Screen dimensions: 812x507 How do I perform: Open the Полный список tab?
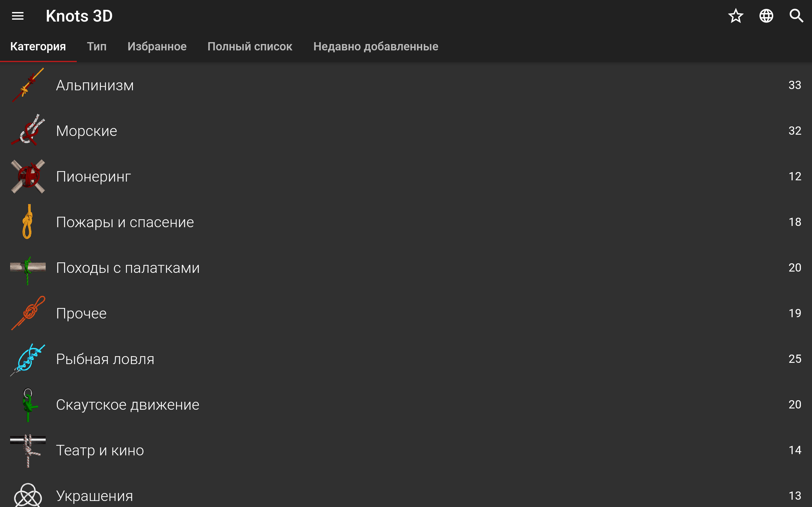tap(250, 46)
